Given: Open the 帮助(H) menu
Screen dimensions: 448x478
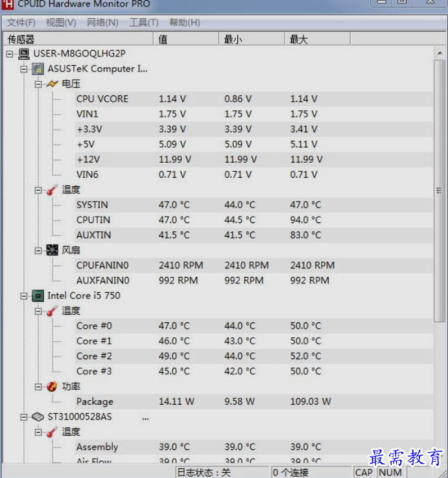Looking at the screenshot, I should (185, 22).
